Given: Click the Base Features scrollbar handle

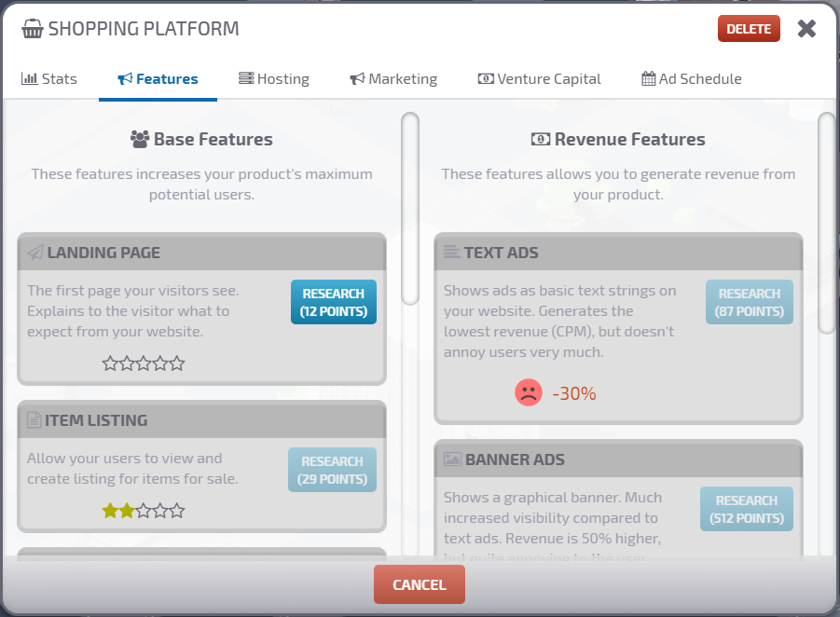Looking at the screenshot, I should click(x=409, y=208).
